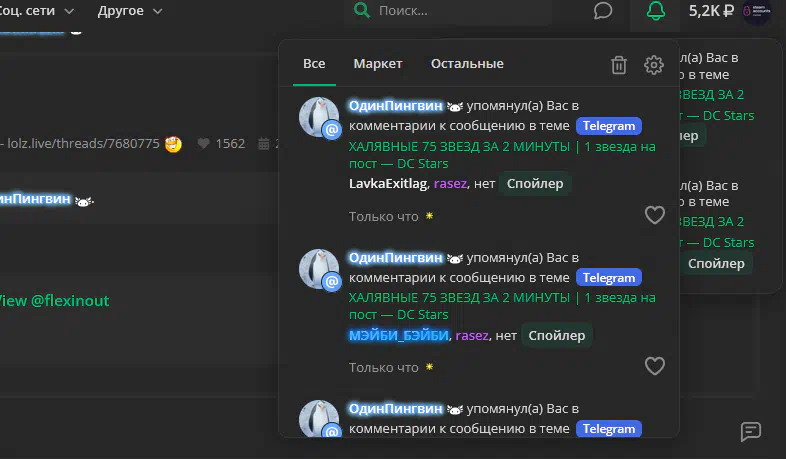Switch to the Все notifications tab
This screenshot has height=459, width=786.
pyautogui.click(x=314, y=64)
